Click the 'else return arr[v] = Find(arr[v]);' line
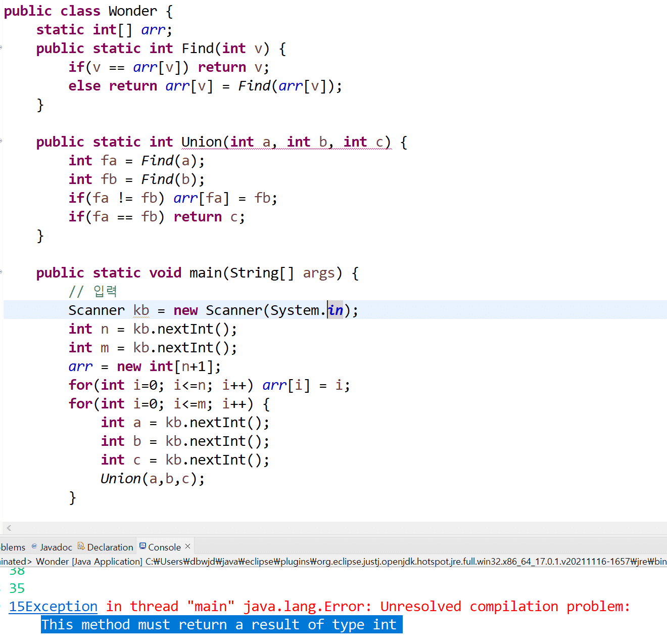This screenshot has width=667, height=644. tap(205, 86)
